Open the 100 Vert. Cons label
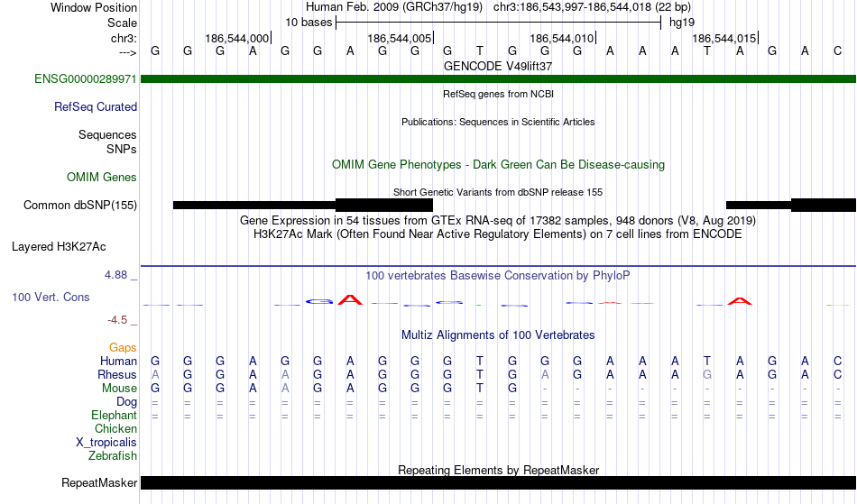 pos(51,298)
